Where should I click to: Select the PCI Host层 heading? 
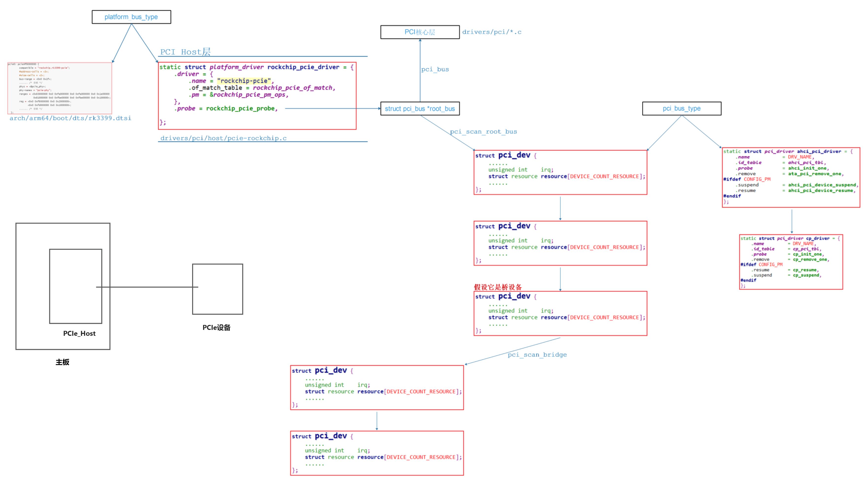pos(185,52)
